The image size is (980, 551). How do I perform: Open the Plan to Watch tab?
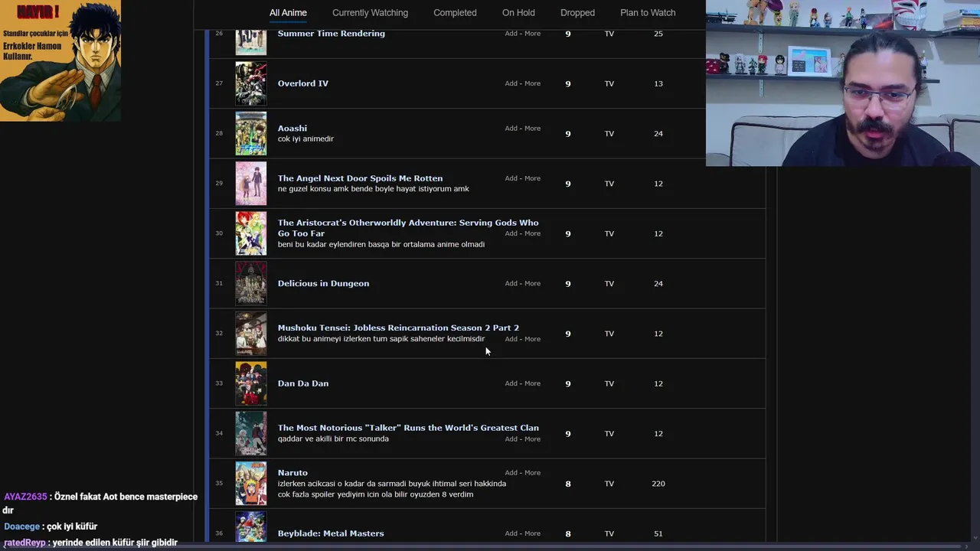(648, 13)
